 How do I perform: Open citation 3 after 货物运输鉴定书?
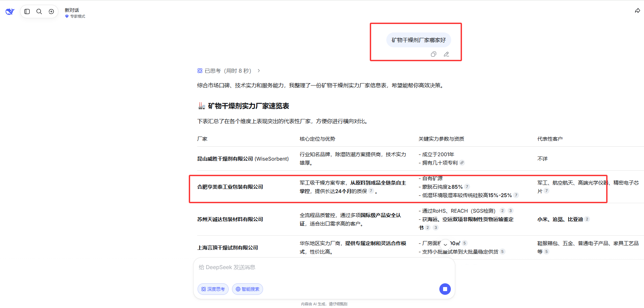[x=436, y=228]
